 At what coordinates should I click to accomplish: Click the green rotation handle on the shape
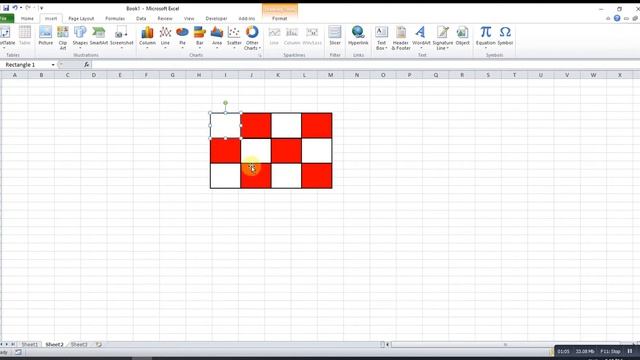click(x=225, y=103)
